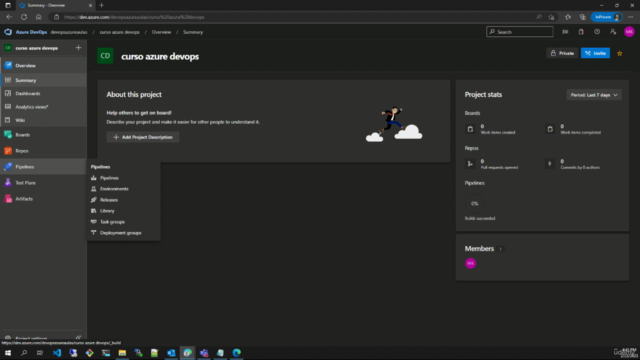Open Boards hub icon
The height and width of the screenshot is (360, 640).
[x=8, y=135]
